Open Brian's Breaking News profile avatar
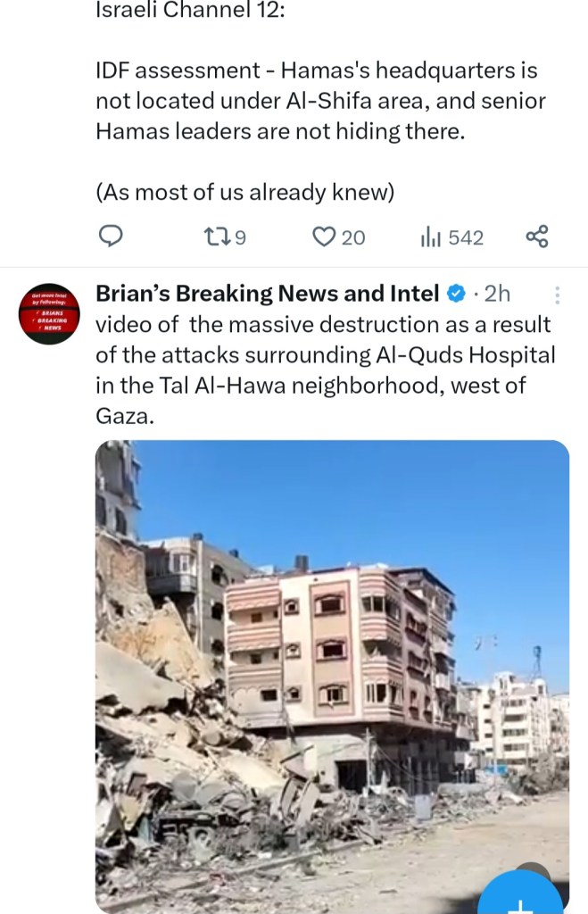Viewport: 588px width, 914px height. tap(50, 315)
